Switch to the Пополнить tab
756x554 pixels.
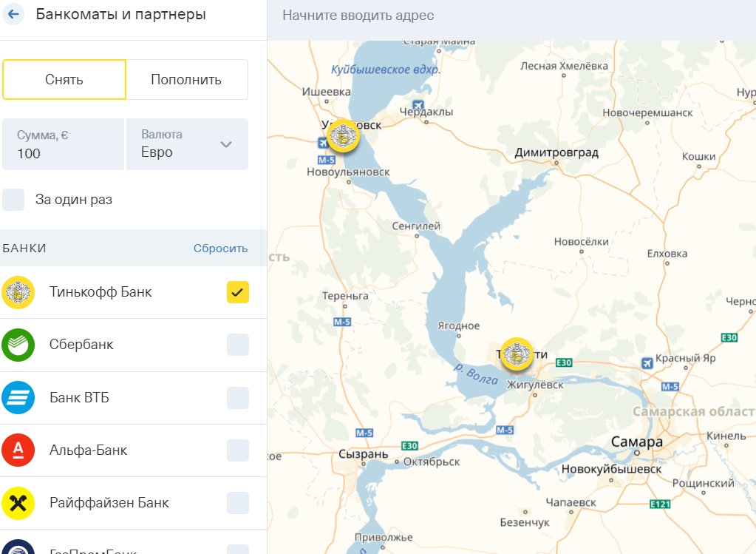[x=186, y=80]
